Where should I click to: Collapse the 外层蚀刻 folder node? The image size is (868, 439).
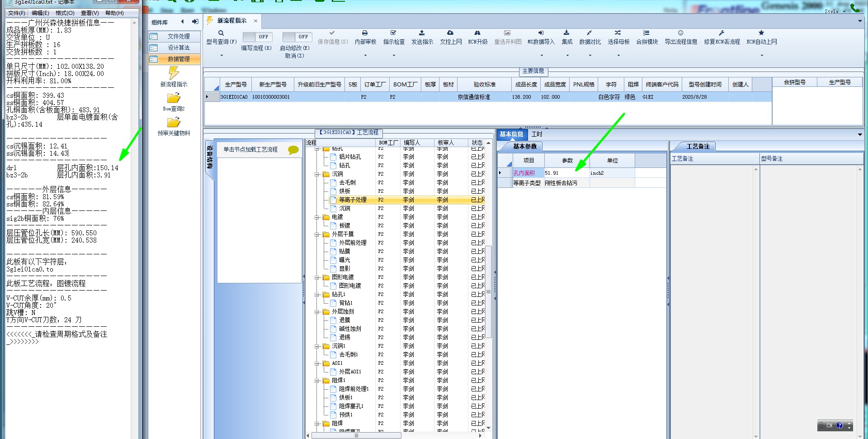coord(317,312)
